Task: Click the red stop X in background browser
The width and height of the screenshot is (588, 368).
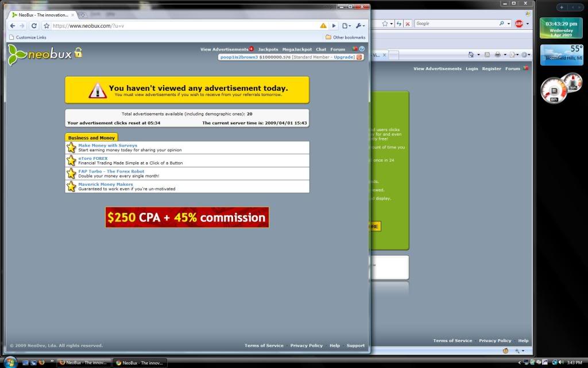Action: [408, 24]
